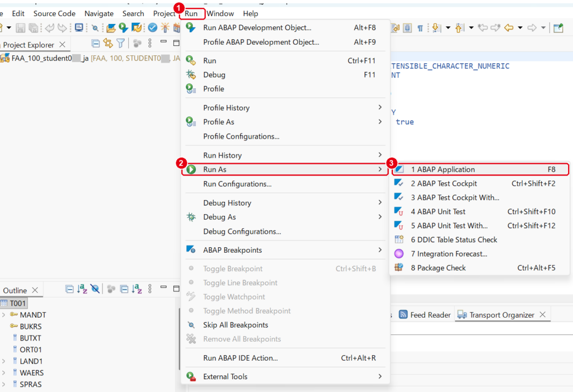Viewport: 573px width, 392px height.
Task: Open the Window menu
Action: click(220, 13)
